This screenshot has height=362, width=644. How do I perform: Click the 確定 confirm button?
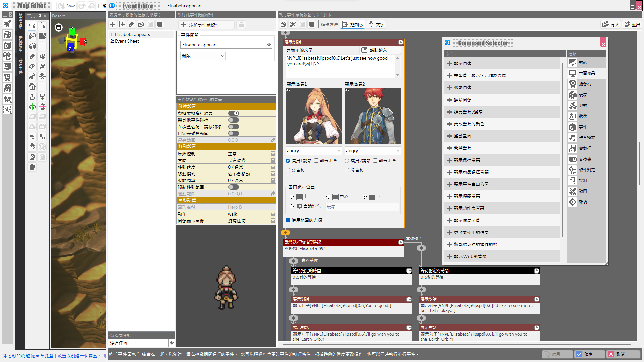pos(589,354)
